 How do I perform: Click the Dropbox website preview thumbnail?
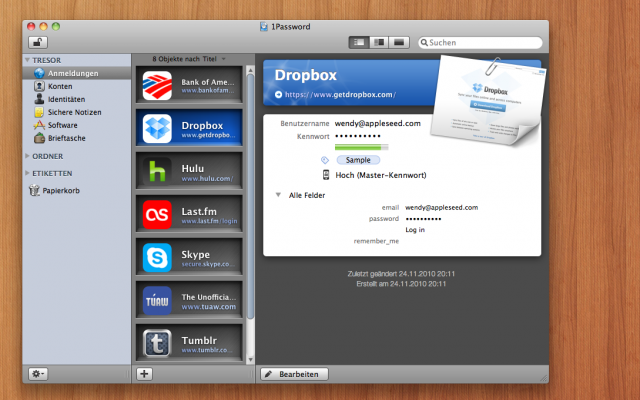coord(488,102)
